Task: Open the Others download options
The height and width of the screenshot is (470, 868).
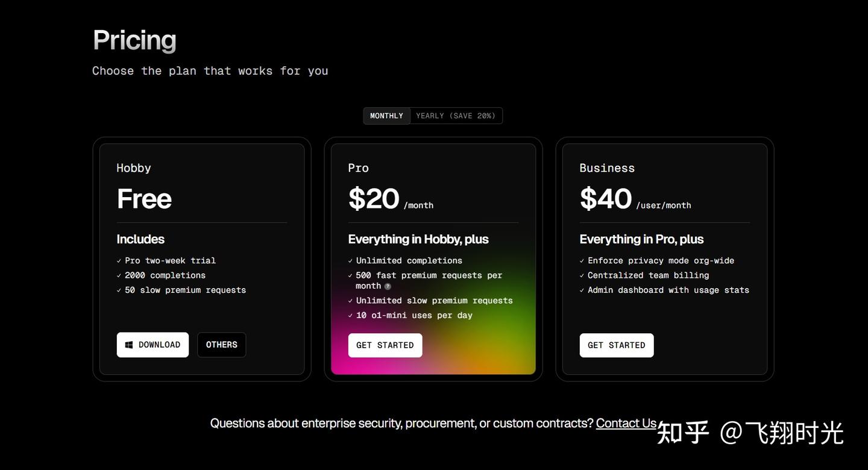Action: pos(221,345)
